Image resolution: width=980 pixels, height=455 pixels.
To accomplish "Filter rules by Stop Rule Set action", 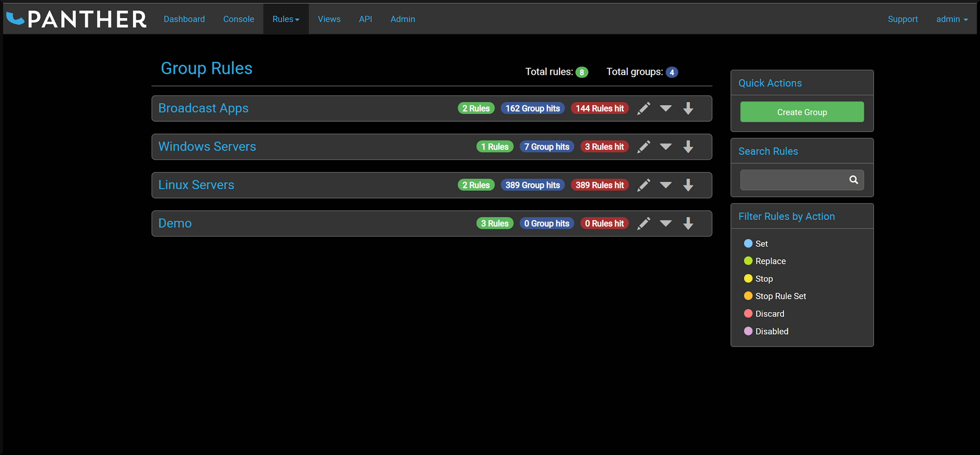I will tap(775, 296).
